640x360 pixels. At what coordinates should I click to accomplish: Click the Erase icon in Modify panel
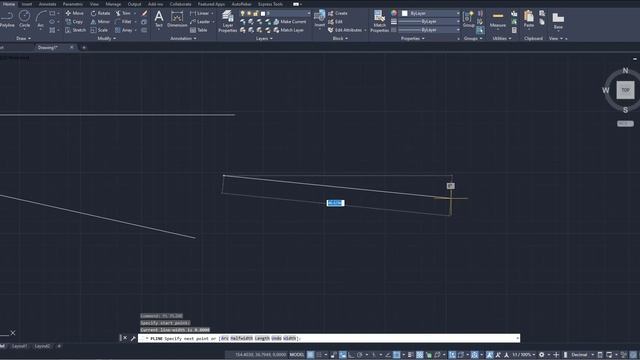144,13
